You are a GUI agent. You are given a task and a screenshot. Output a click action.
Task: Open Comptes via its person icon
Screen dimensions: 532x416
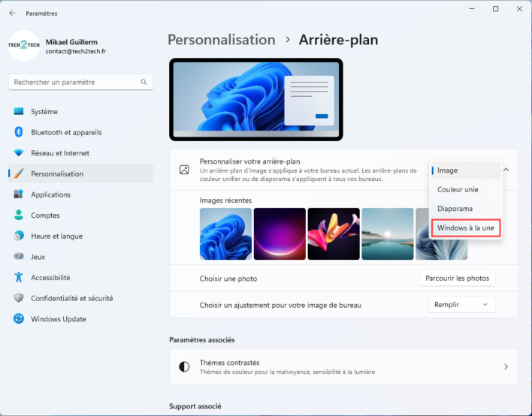[x=19, y=216]
